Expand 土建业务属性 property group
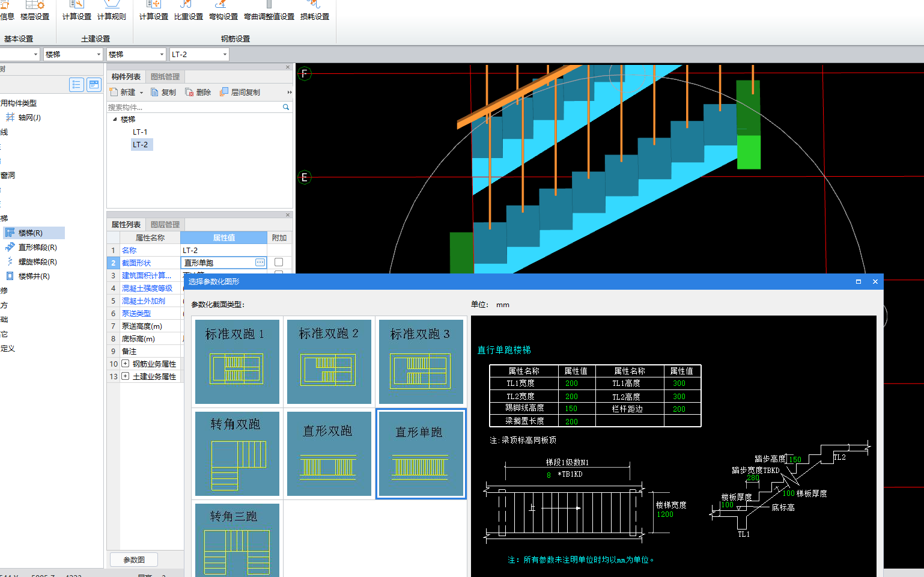Screen dimensions: 924x577 pos(125,376)
